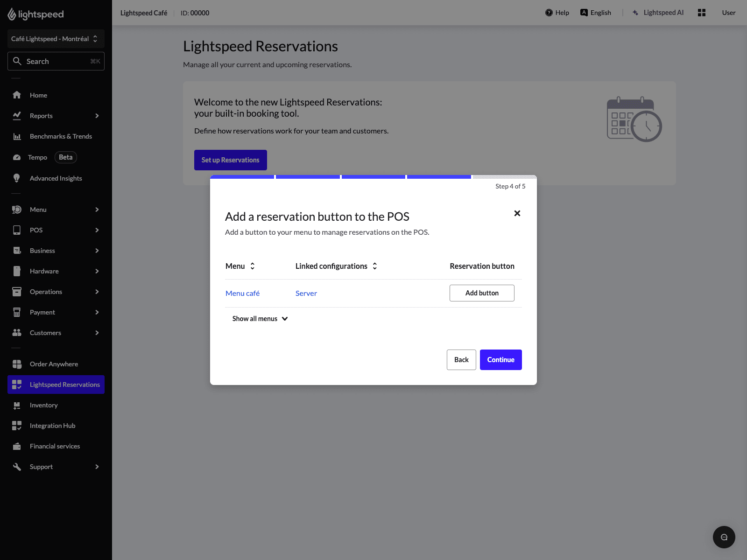Screen dimensions: 747x560
Task: Select the Customers icon
Action: [x=17, y=332]
